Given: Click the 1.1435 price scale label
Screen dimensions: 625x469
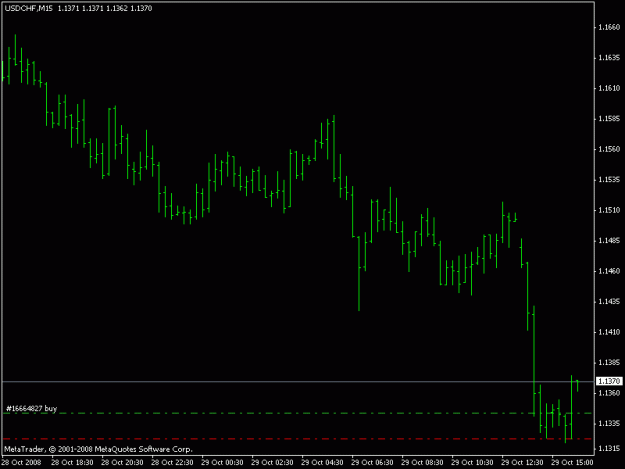Looking at the screenshot, I should [609, 302].
